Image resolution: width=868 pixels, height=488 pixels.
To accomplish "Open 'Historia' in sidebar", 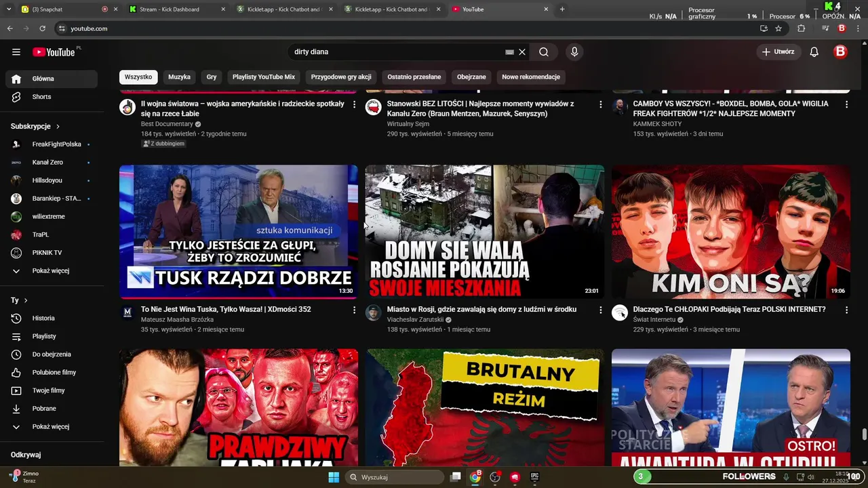I will click(x=52, y=318).
